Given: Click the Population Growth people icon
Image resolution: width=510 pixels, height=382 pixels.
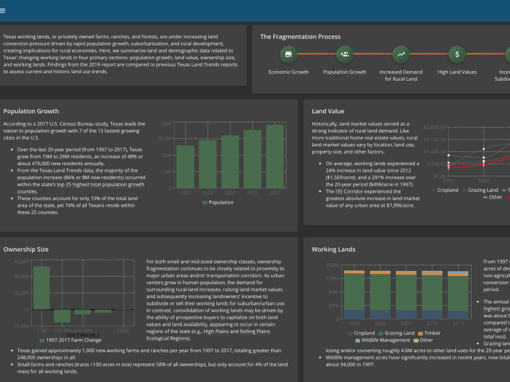Looking at the screenshot, I should (345, 54).
